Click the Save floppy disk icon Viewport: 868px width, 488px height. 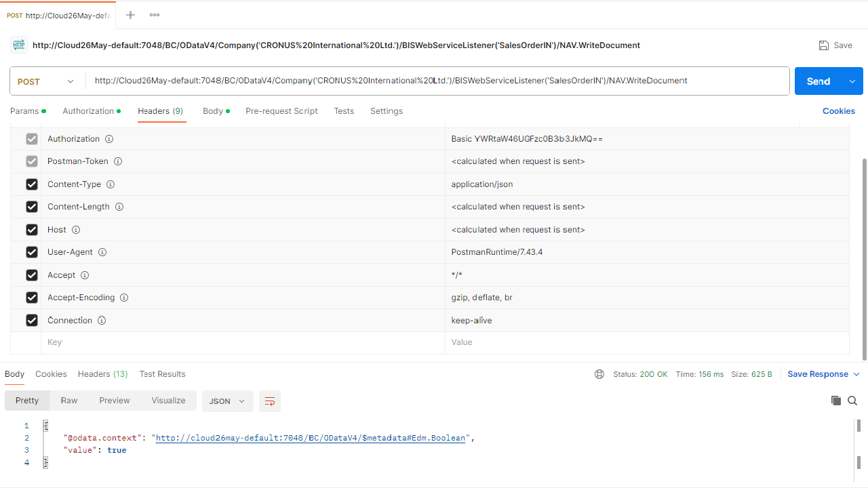824,45
